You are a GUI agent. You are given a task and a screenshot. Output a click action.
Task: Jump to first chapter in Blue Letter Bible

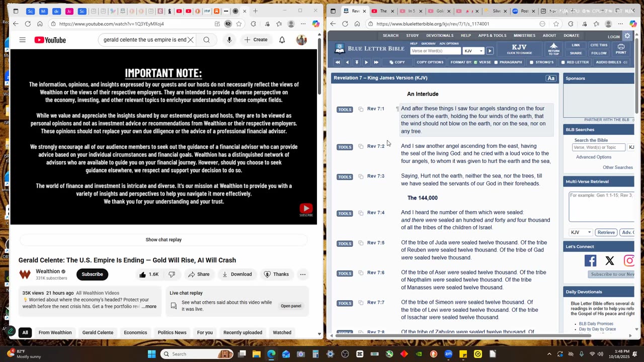tap(338, 62)
